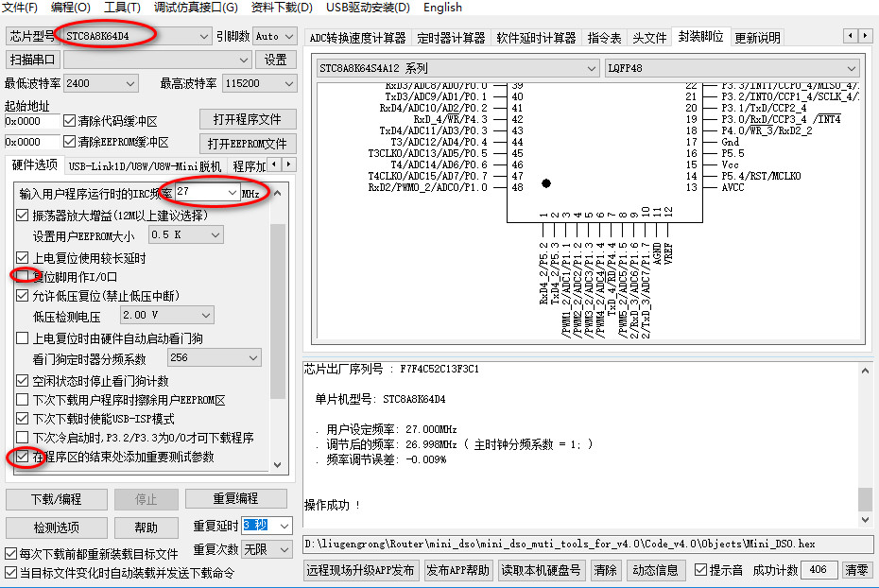Open the 工具(T) menu

click(x=122, y=8)
